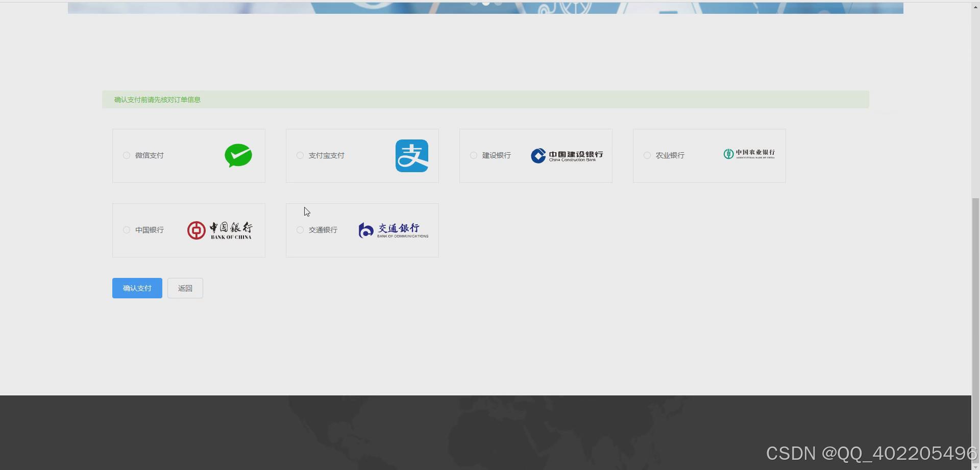
Task: Click the Bank of China logo
Action: click(x=219, y=230)
